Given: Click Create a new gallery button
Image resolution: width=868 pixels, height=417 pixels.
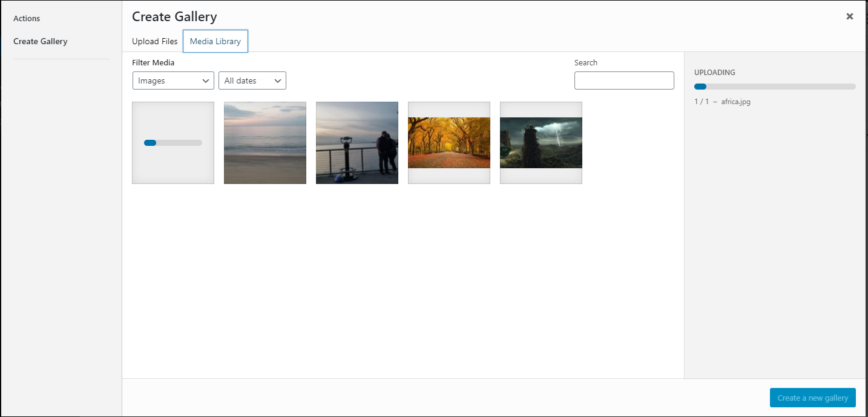Looking at the screenshot, I should [812, 398].
